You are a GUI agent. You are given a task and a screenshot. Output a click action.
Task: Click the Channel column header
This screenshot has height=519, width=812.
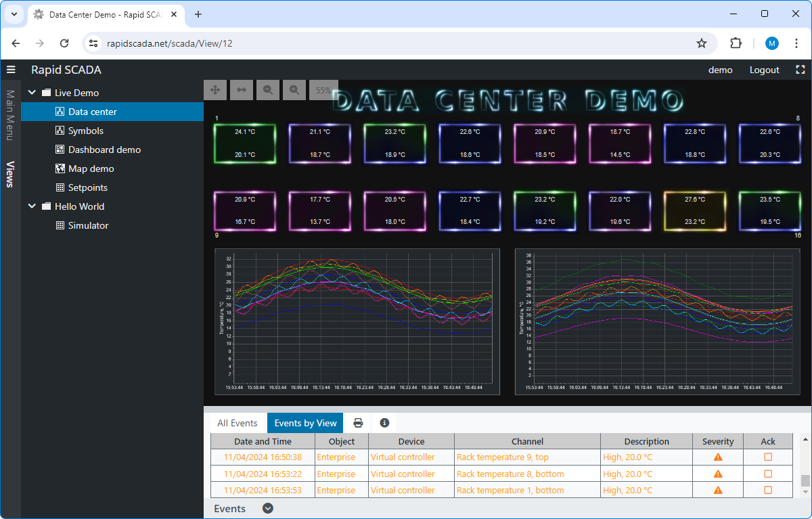click(x=527, y=441)
